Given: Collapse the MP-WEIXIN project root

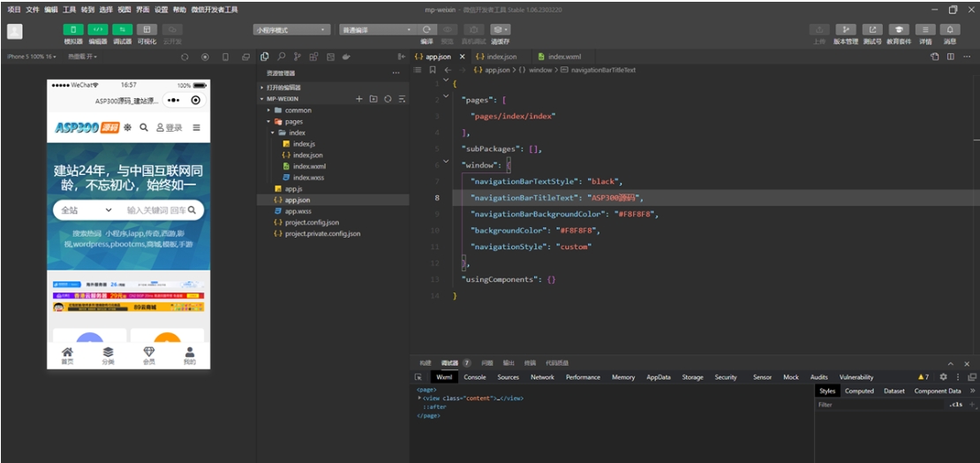Looking at the screenshot, I should [283, 99].
